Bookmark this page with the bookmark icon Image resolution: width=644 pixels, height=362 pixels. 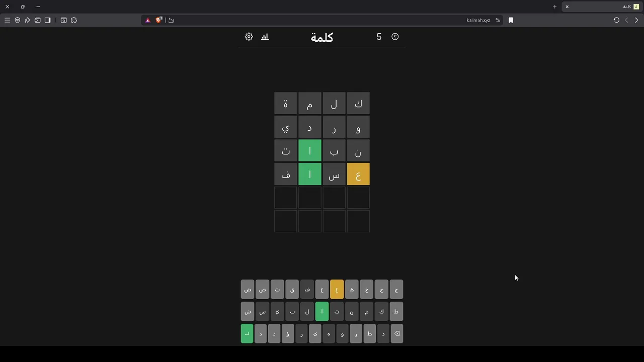click(511, 20)
